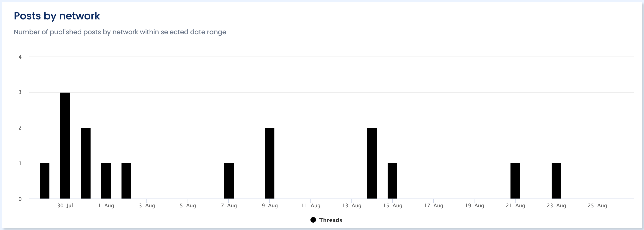This screenshot has width=644, height=230.
Task: Select the two-post bar at 9. Aug
Action: (270, 163)
